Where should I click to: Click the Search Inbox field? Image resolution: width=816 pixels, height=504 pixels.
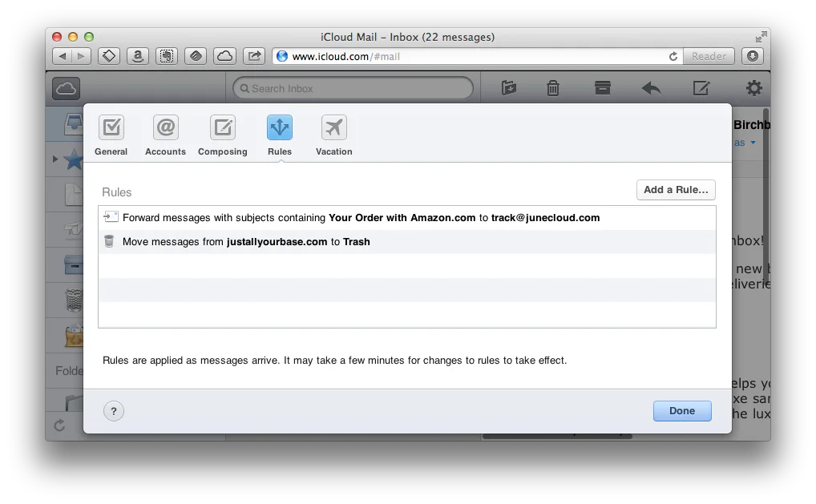click(353, 88)
